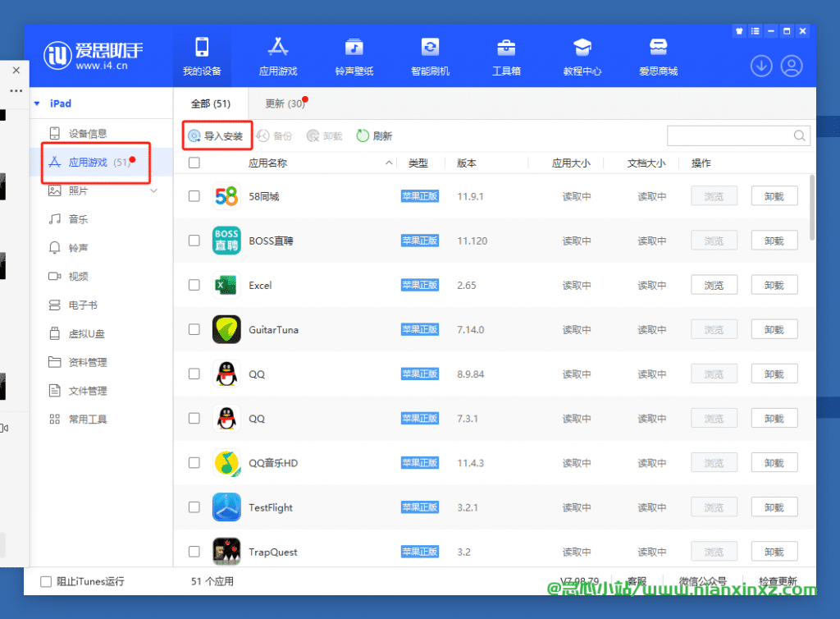Click 卸载 toolbar button
This screenshot has height=619, width=840.
coord(325,136)
